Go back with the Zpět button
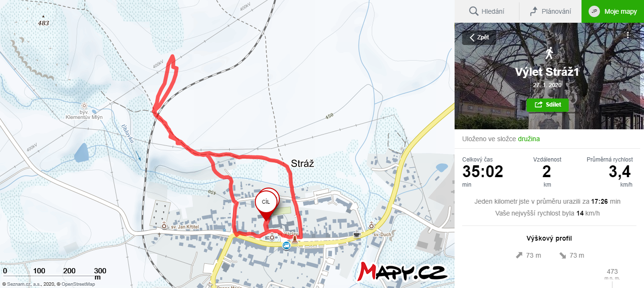This screenshot has height=288, width=644. (479, 37)
